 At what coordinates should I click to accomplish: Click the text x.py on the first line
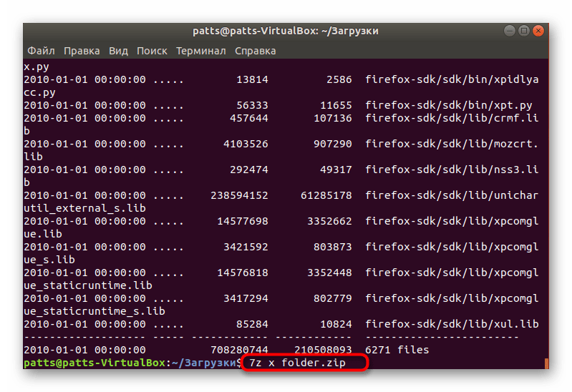pyautogui.click(x=36, y=67)
